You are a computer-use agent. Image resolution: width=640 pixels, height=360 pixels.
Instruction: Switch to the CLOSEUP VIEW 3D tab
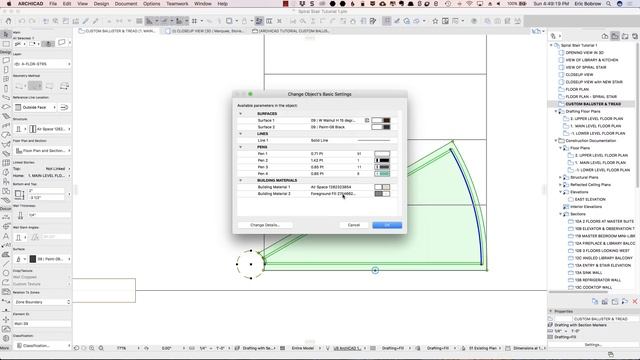coord(205,31)
